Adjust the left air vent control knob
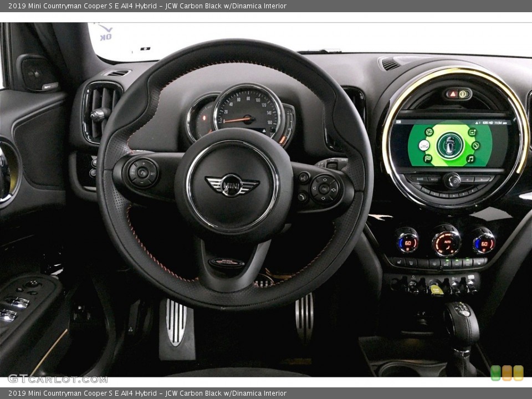Image resolution: width=532 pixels, height=399 pixels. (99, 114)
